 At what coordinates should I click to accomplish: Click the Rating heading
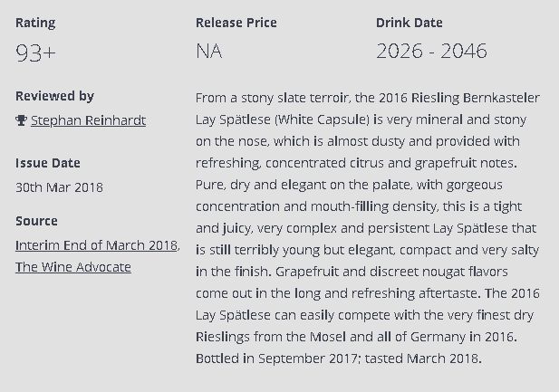point(35,22)
